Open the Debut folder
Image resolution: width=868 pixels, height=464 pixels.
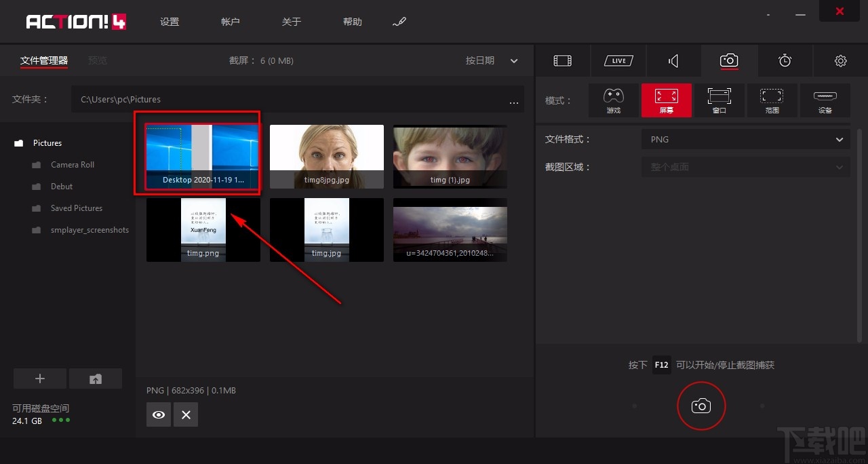coord(62,187)
